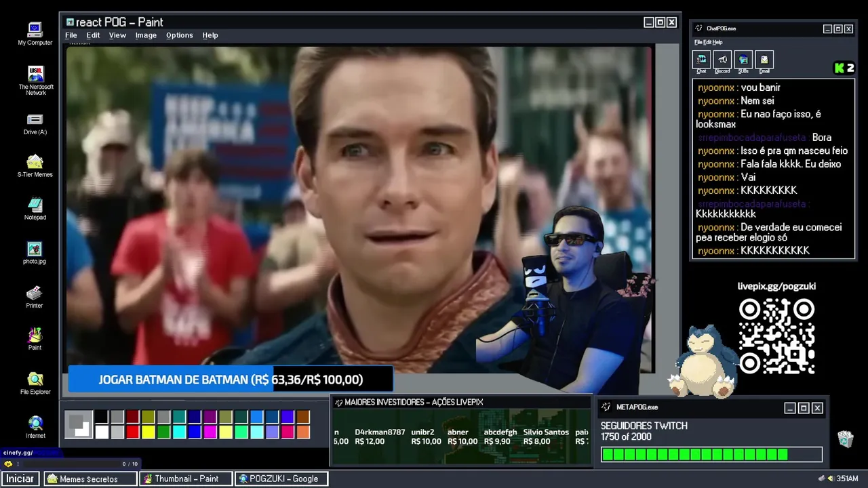Open the Drive (A:) desktop icon
The height and width of the screenshot is (488, 868).
click(35, 124)
